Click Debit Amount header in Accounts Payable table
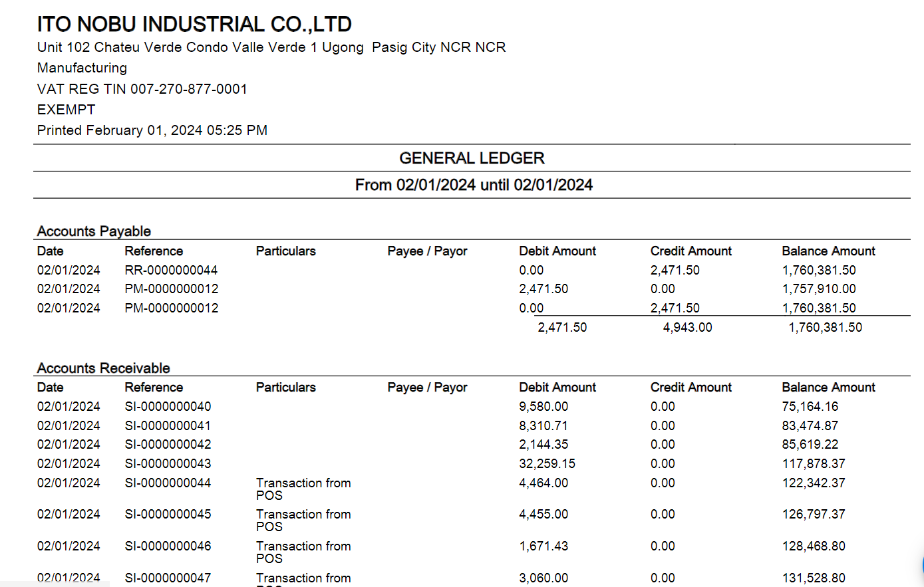 click(x=557, y=251)
